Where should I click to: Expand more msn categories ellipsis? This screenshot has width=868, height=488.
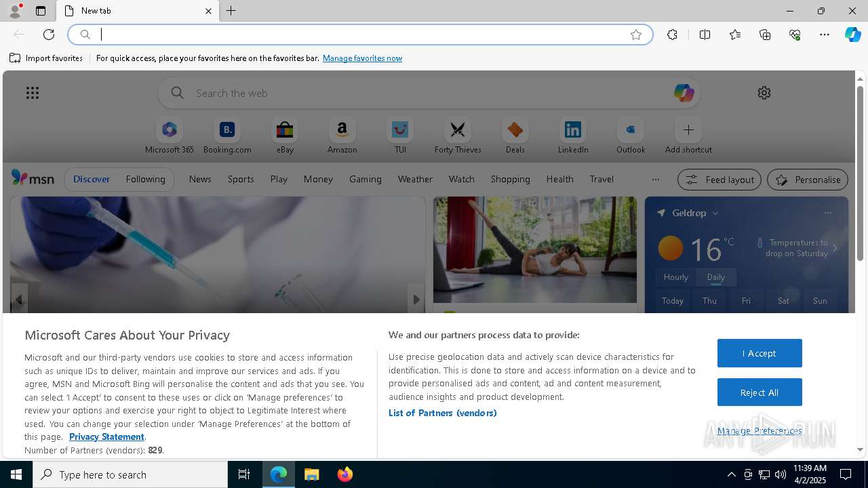[655, 180]
